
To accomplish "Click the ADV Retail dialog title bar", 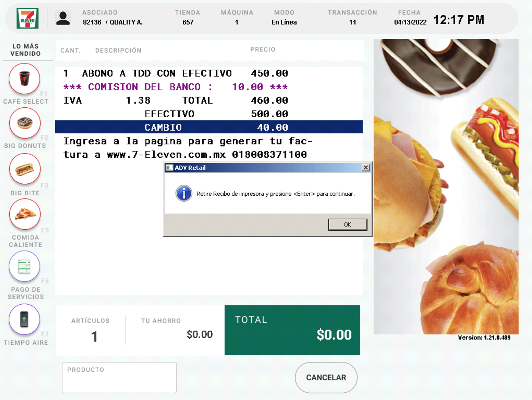I will (263, 168).
